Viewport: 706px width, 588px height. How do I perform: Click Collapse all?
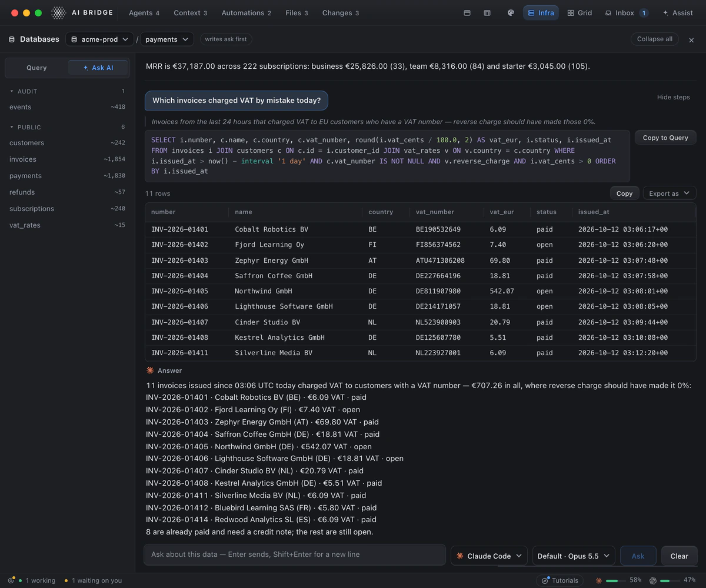click(x=654, y=39)
